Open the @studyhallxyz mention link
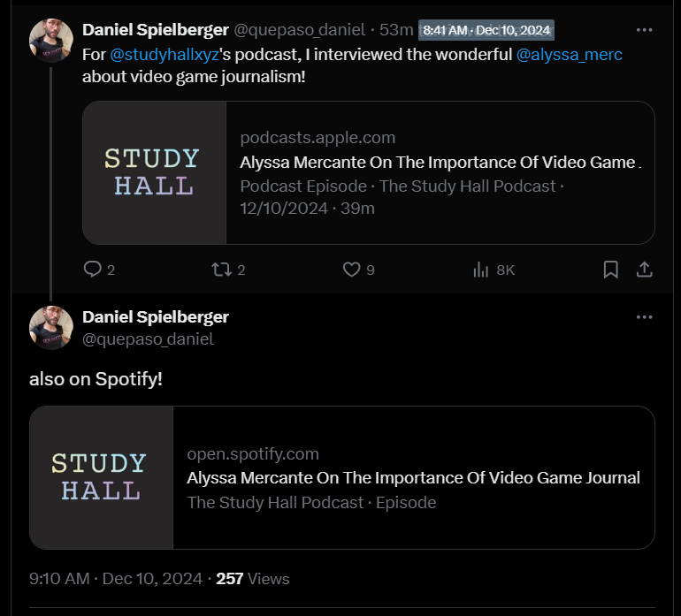 (x=165, y=55)
